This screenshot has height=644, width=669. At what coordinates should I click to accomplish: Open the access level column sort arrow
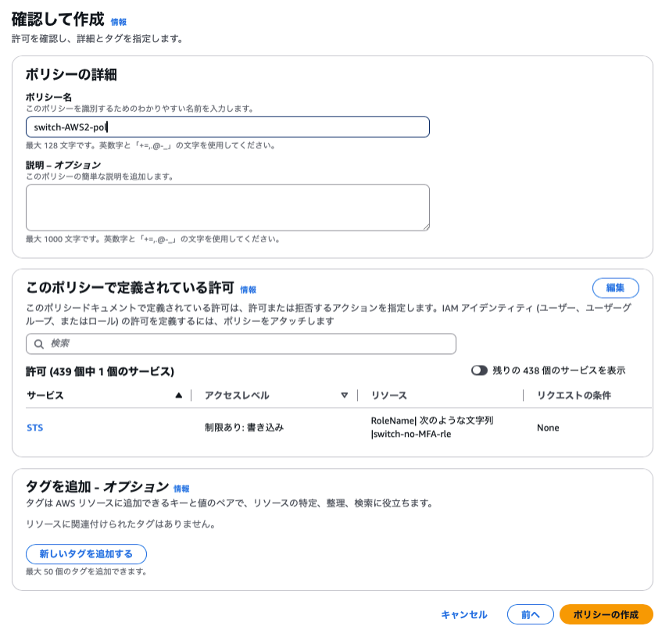click(345, 395)
